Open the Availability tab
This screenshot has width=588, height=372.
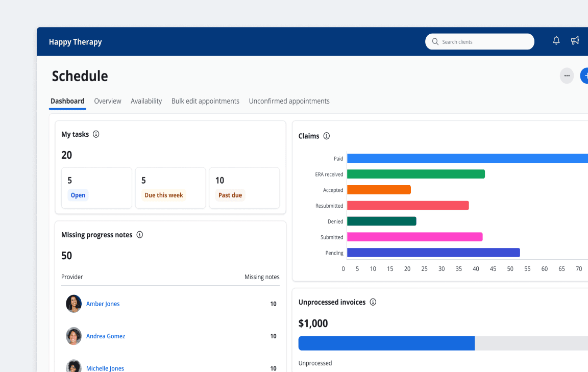146,101
